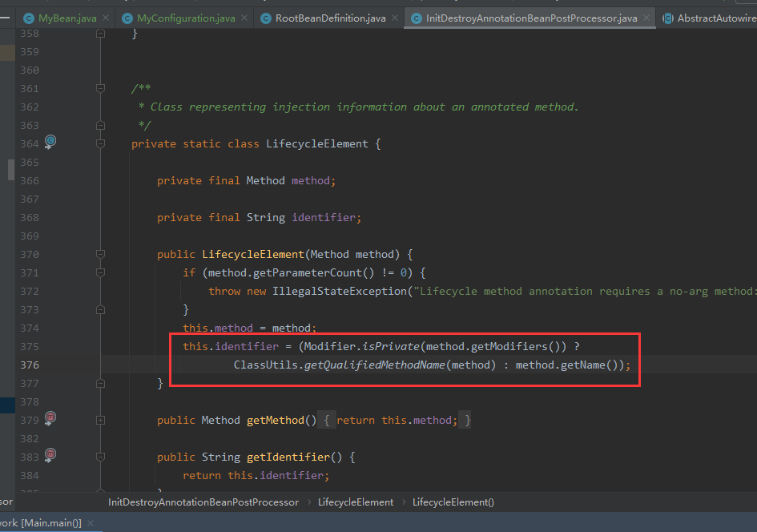Open the MyConfiguration.java tab
The width and height of the screenshot is (757, 532).
pos(185,18)
